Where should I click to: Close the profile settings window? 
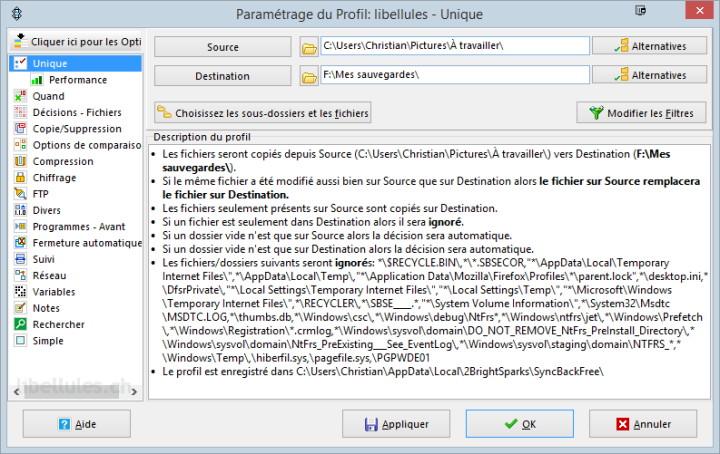pos(699,10)
